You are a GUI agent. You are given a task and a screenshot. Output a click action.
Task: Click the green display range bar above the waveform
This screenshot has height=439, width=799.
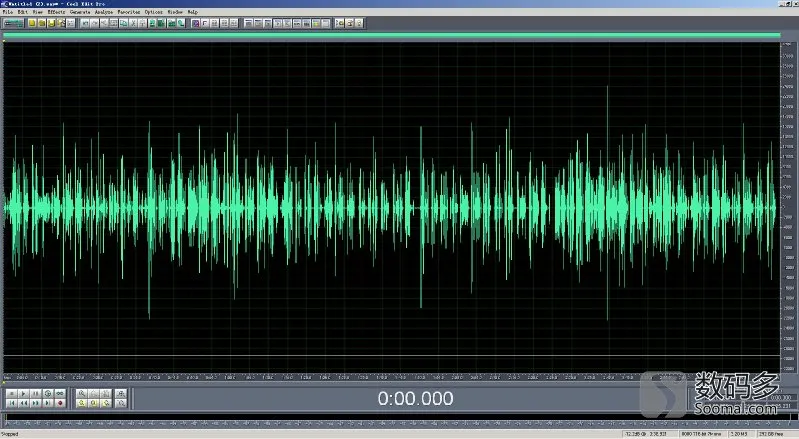point(391,35)
